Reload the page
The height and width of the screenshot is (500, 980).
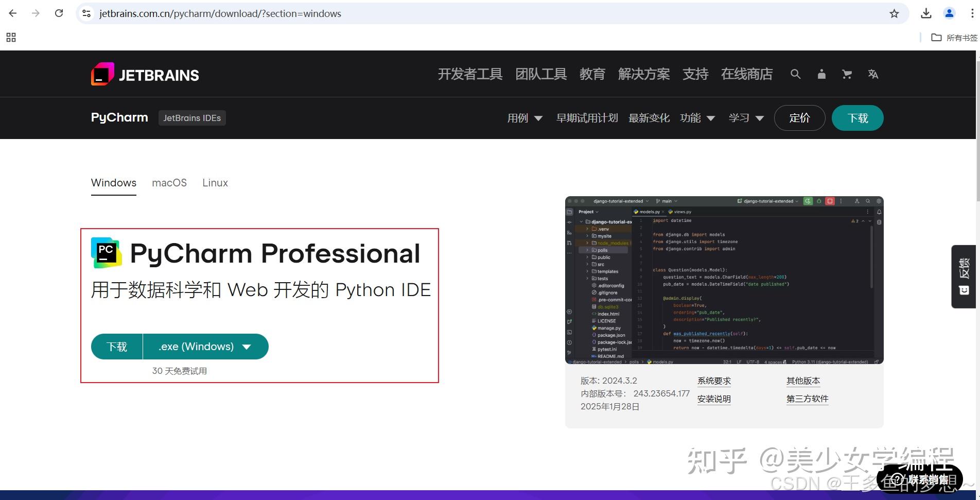pyautogui.click(x=58, y=13)
